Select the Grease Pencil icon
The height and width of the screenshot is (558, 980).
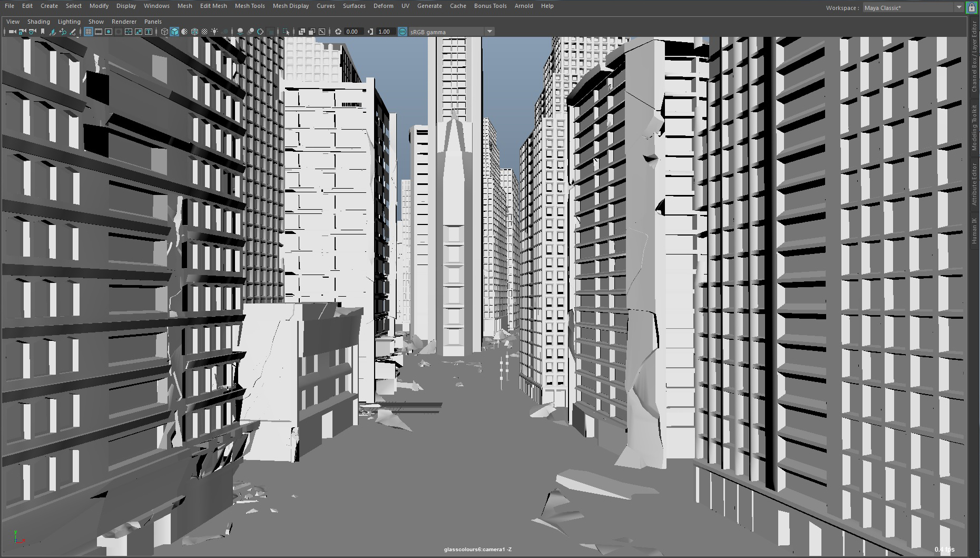click(x=73, y=32)
